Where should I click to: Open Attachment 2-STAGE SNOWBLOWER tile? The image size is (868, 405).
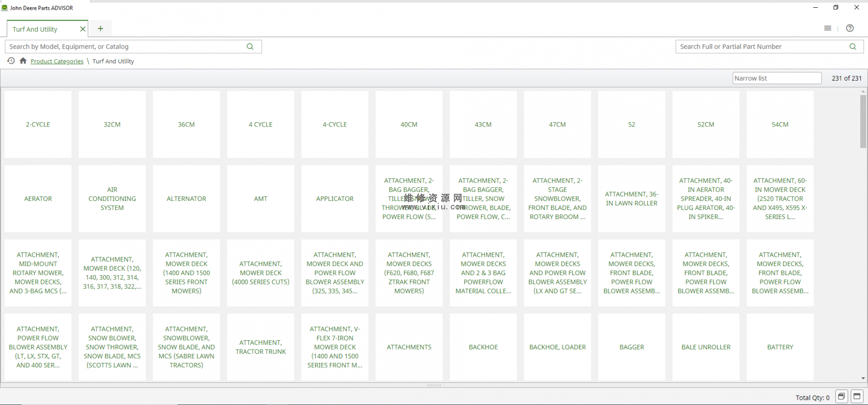[558, 199]
